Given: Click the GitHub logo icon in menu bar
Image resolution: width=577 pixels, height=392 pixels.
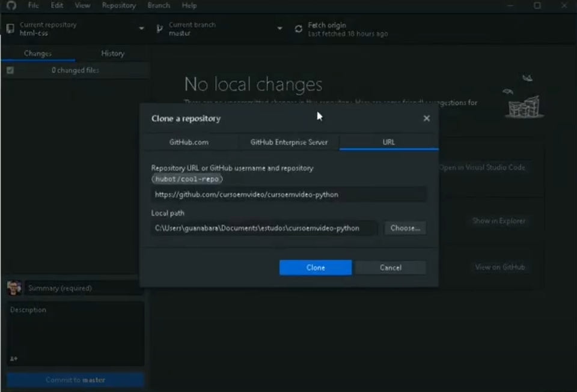Looking at the screenshot, I should (11, 5).
